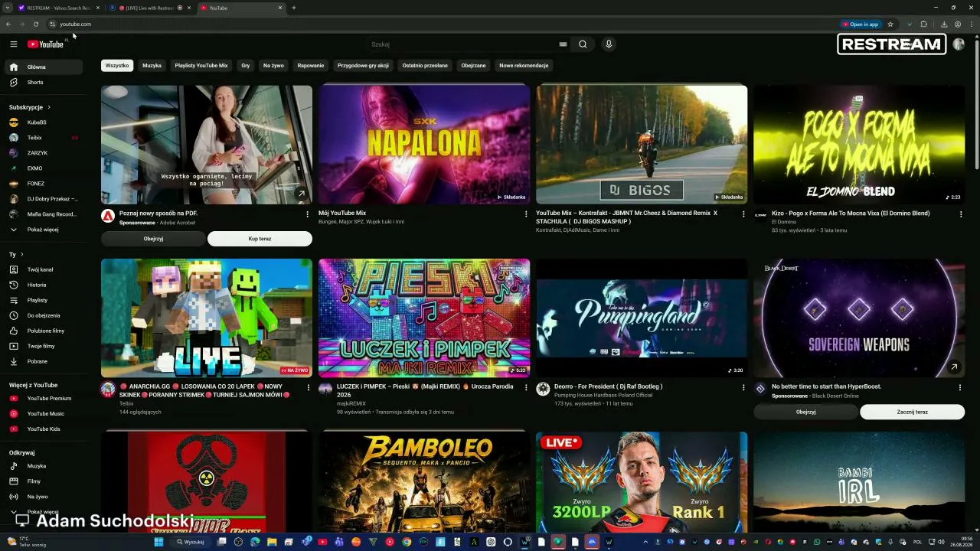The width and height of the screenshot is (980, 551).
Task: Open the on-screen keyboard icon in search box
Action: click(563, 44)
